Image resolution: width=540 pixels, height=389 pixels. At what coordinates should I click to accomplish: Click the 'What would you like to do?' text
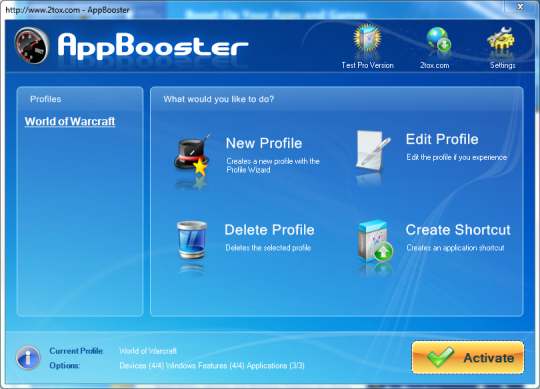[219, 99]
